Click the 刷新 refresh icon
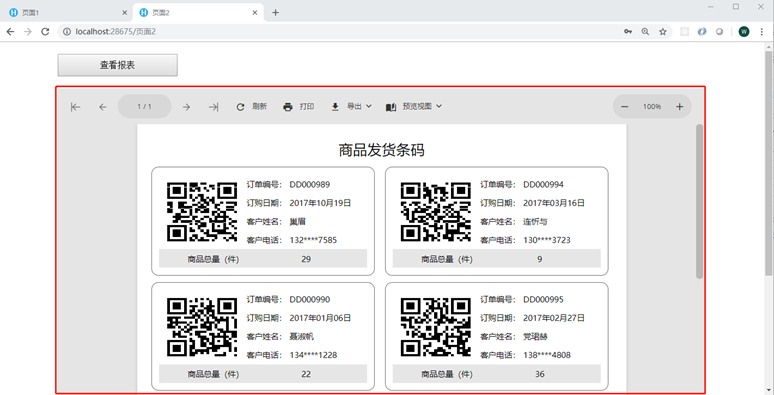774x395 pixels. tap(240, 107)
